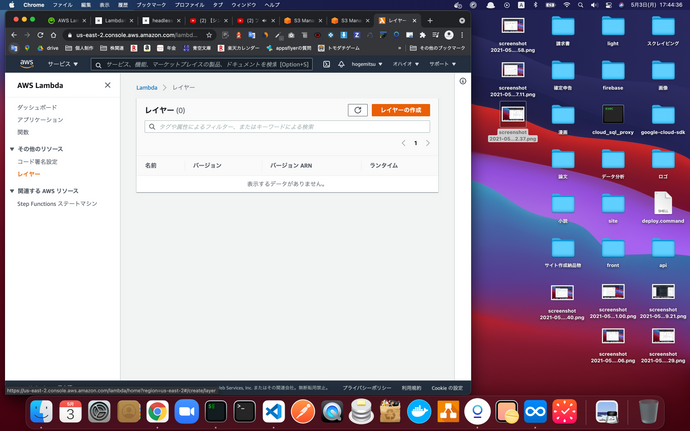Select レイヤー in Lambda sidebar

click(29, 174)
